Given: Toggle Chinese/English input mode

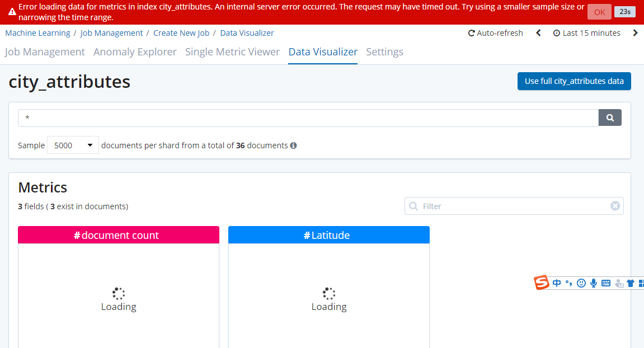Looking at the screenshot, I should tap(557, 283).
